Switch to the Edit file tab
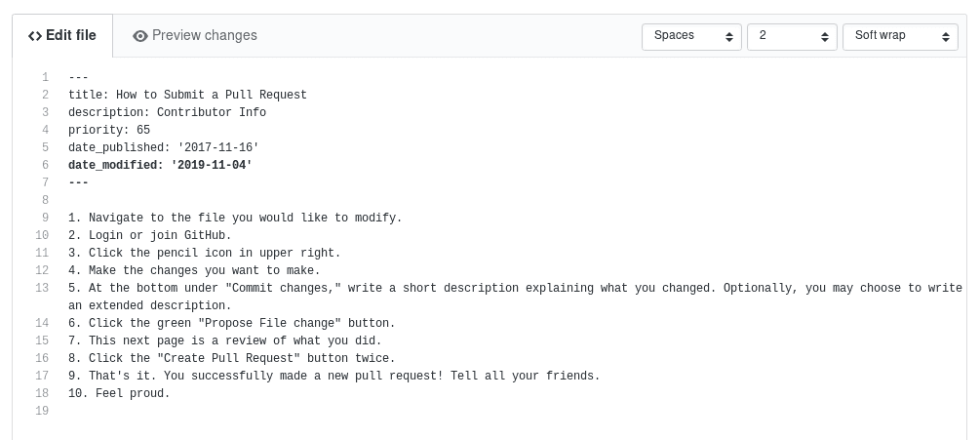980x440 pixels. point(62,36)
